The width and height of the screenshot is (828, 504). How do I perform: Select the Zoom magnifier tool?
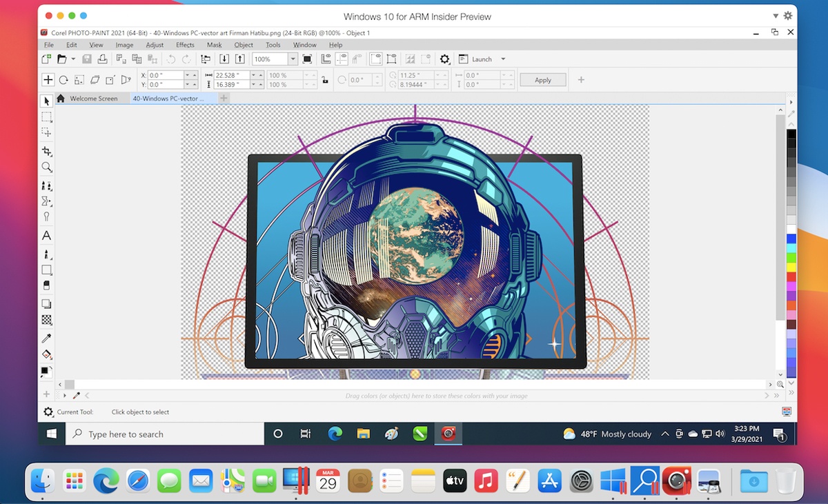tap(47, 167)
